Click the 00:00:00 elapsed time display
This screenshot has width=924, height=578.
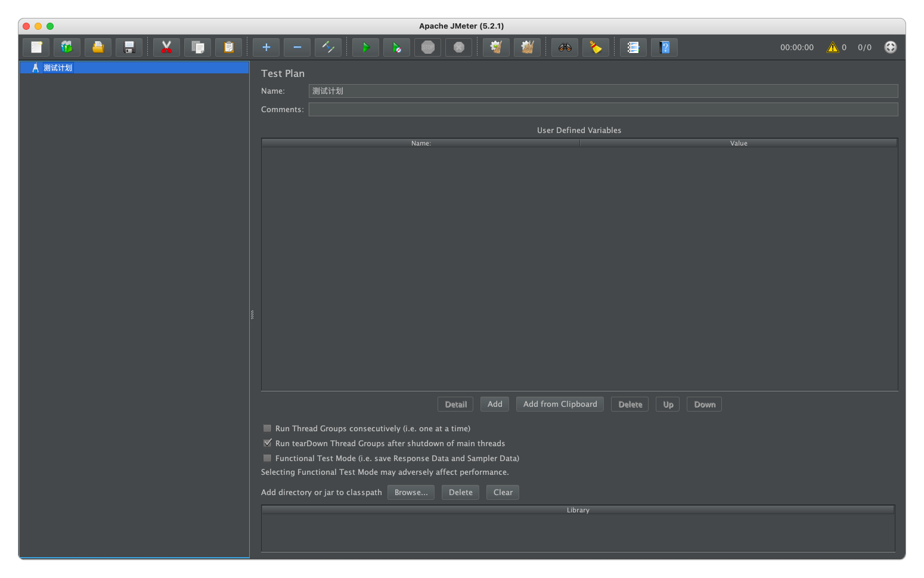pos(796,47)
